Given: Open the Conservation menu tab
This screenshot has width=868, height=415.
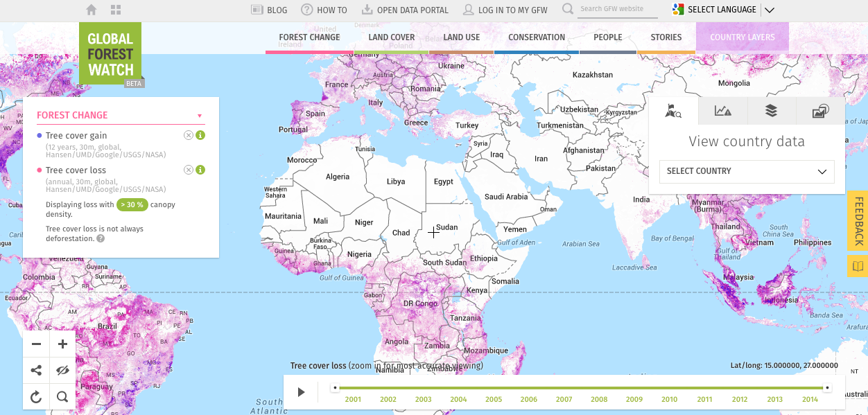Looking at the screenshot, I should pyautogui.click(x=537, y=37).
